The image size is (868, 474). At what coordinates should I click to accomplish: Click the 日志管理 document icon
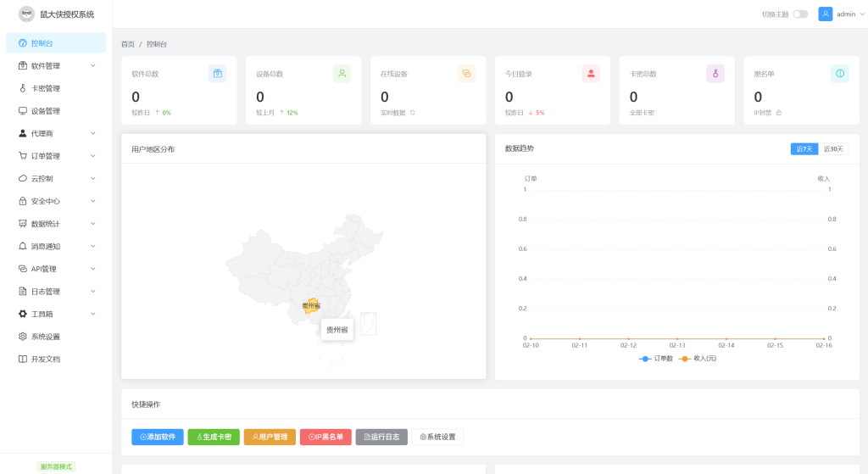(x=23, y=291)
